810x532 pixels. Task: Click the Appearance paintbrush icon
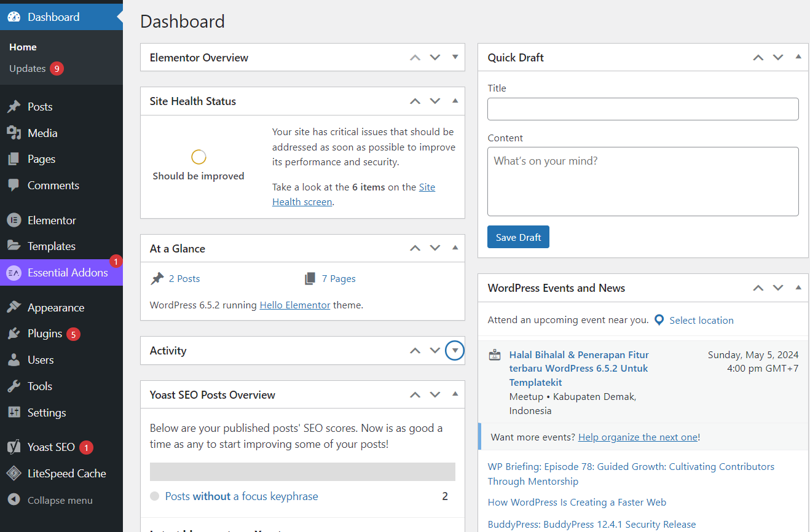coord(14,308)
